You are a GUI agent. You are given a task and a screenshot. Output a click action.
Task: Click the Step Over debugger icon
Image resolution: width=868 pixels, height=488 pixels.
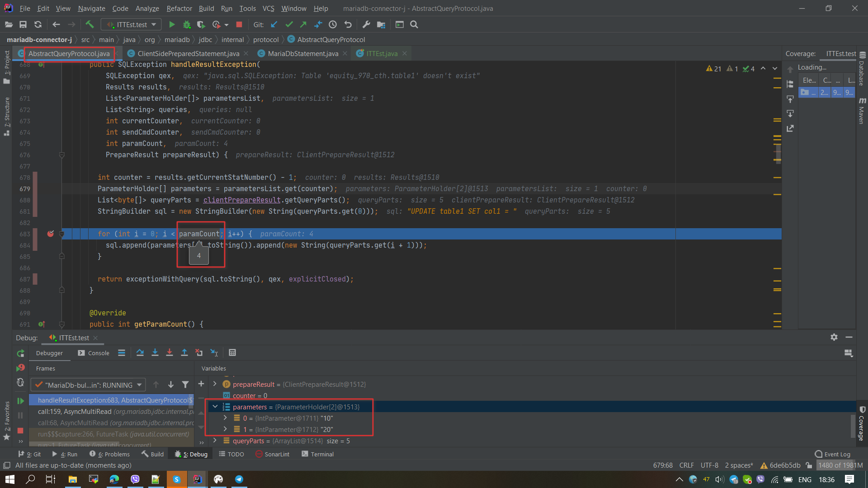coord(140,353)
